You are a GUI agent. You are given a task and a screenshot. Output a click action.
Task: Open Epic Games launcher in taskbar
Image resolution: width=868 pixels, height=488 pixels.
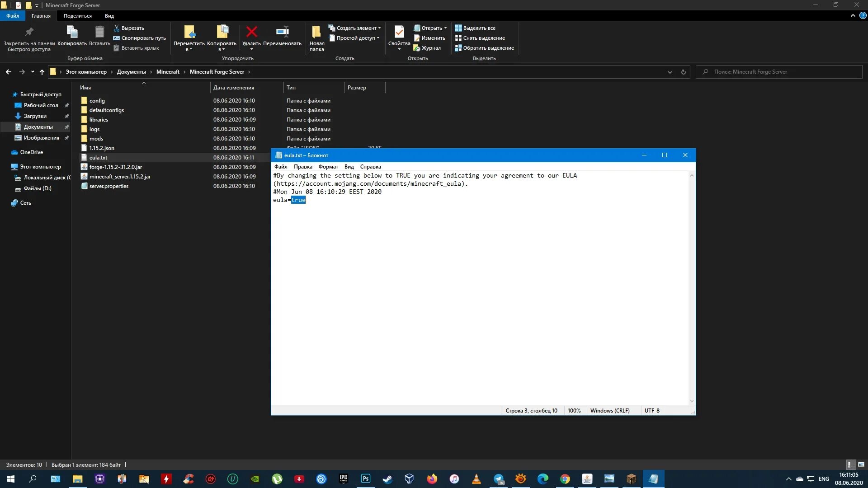point(344,479)
